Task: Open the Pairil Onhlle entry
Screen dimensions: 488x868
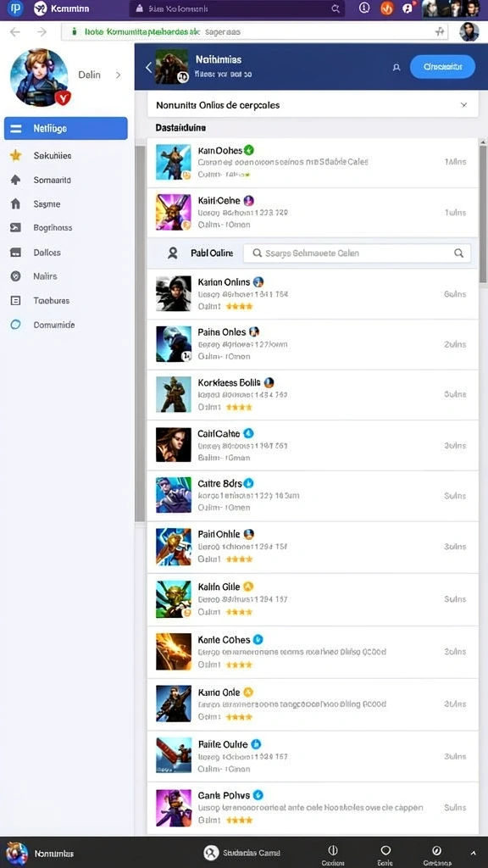Action: pos(313,547)
